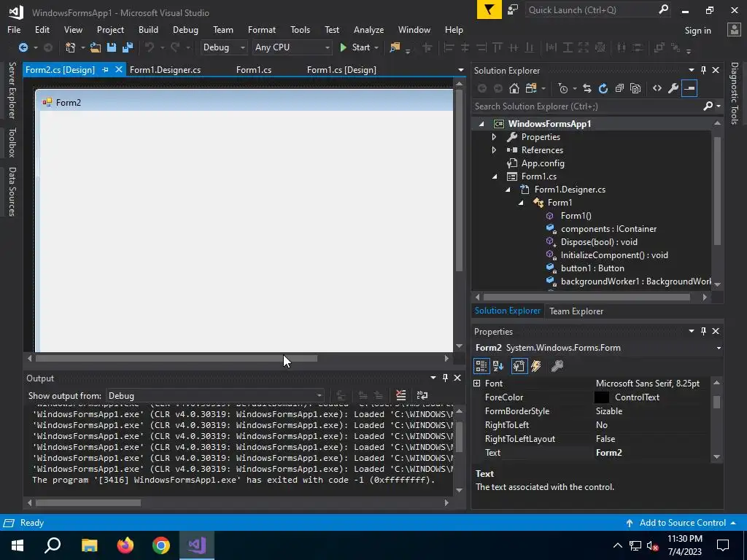Navigate backward with the blue arrow icon
Viewport: 747px width, 560px height.
(x=23, y=47)
